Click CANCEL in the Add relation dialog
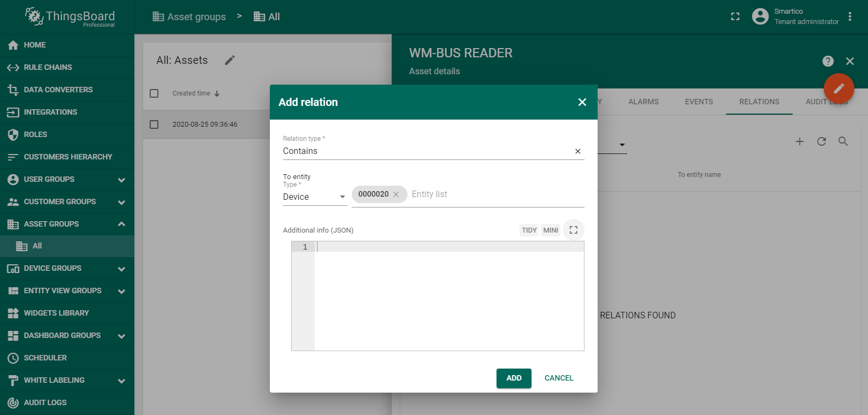Screen dimensions: 868x415 (558, 378)
